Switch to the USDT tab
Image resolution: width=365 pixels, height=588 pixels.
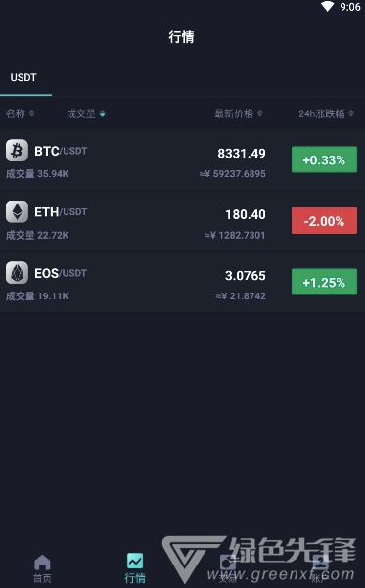(23, 77)
